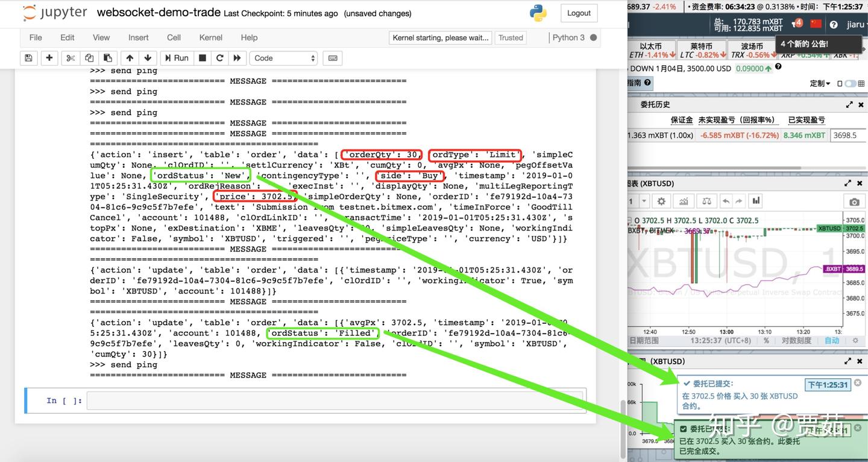This screenshot has height=462, width=868.
Task: Undo the last chart action
Action: pos(726,201)
